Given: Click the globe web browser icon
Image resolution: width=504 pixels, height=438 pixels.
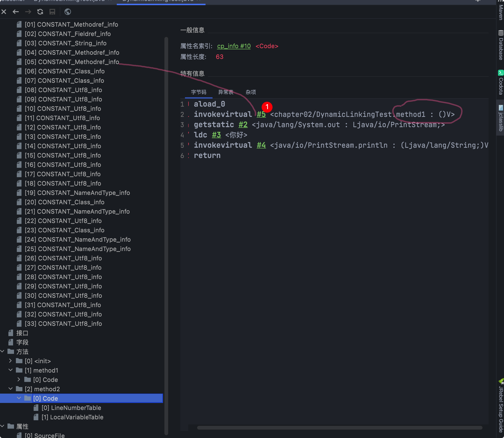Looking at the screenshot, I should [x=68, y=12].
